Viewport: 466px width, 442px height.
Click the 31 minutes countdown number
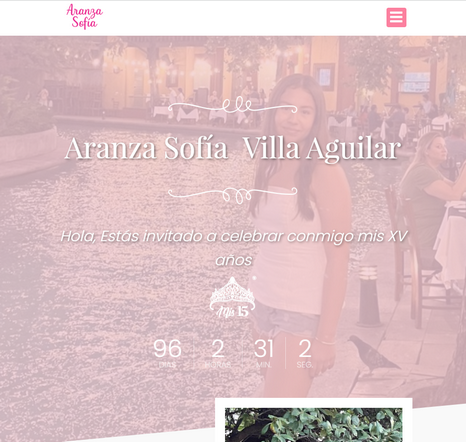click(263, 348)
